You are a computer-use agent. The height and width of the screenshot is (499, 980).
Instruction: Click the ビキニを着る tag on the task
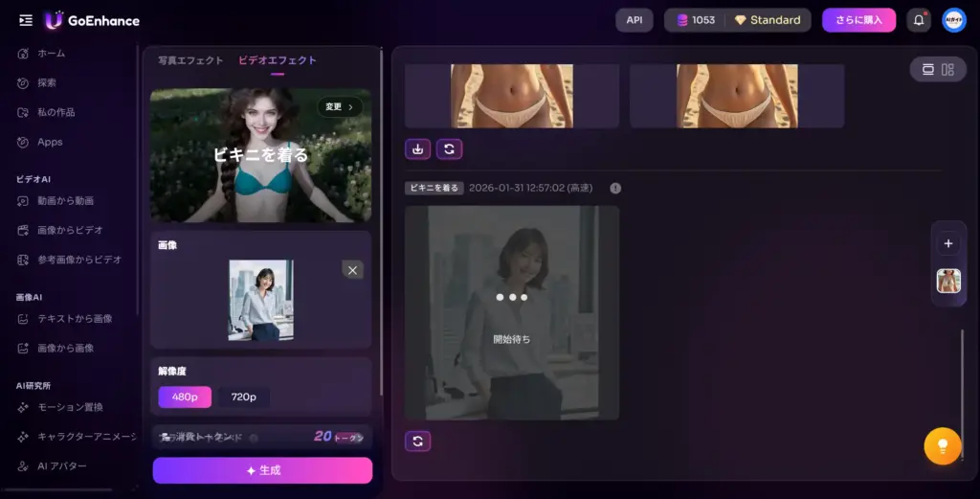pyautogui.click(x=434, y=188)
